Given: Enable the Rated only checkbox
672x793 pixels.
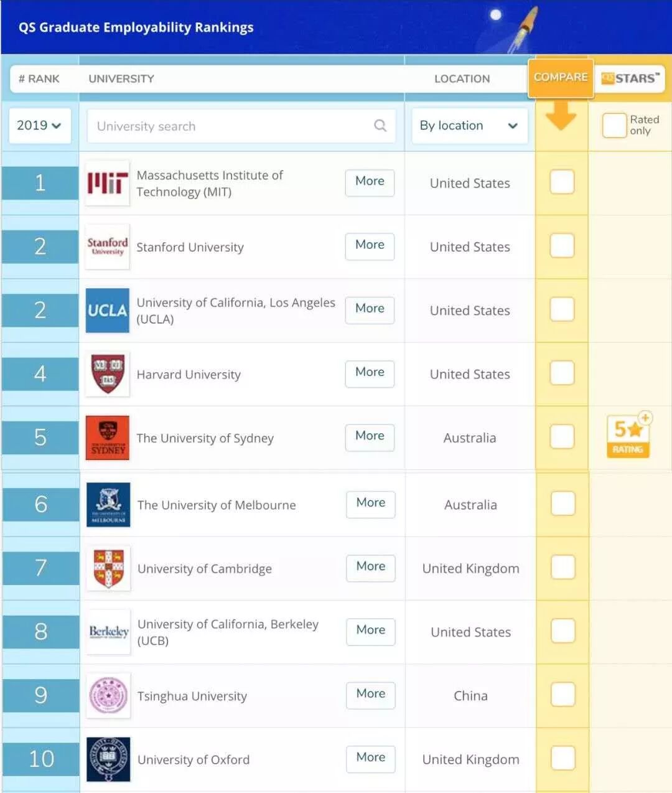Looking at the screenshot, I should point(614,125).
